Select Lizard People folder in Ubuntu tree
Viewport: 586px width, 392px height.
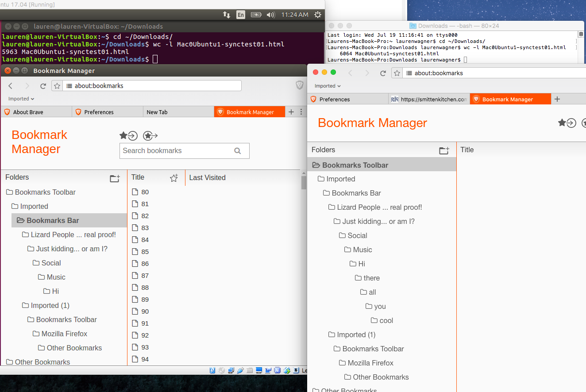pyautogui.click(x=69, y=234)
